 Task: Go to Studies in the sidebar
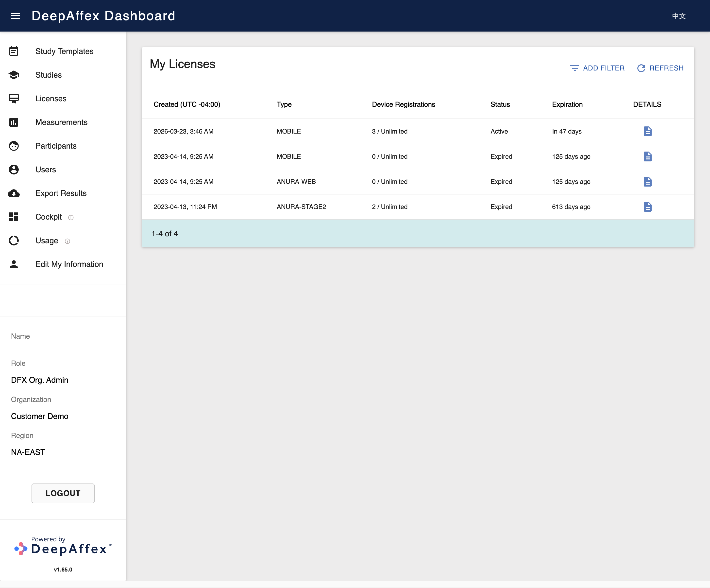(48, 75)
